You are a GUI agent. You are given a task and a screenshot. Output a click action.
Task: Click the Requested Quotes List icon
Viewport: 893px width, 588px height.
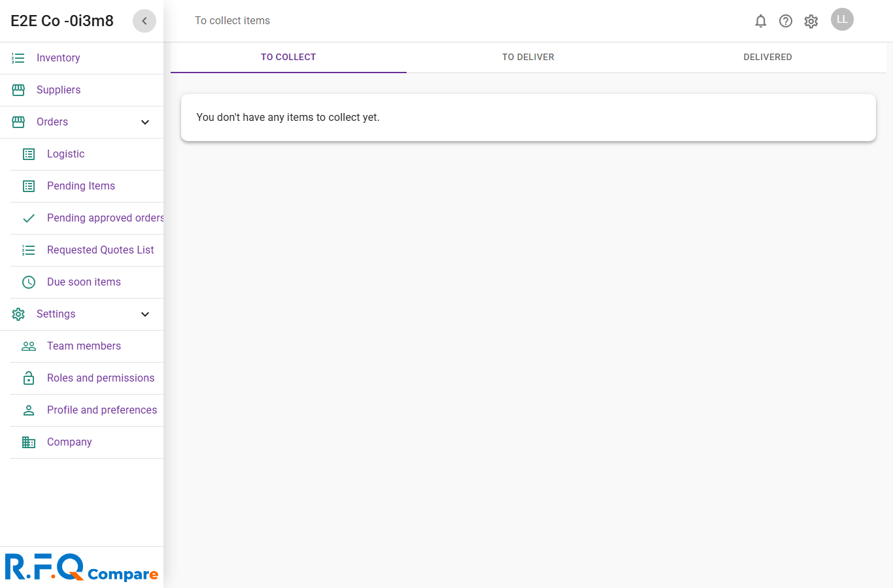29,250
